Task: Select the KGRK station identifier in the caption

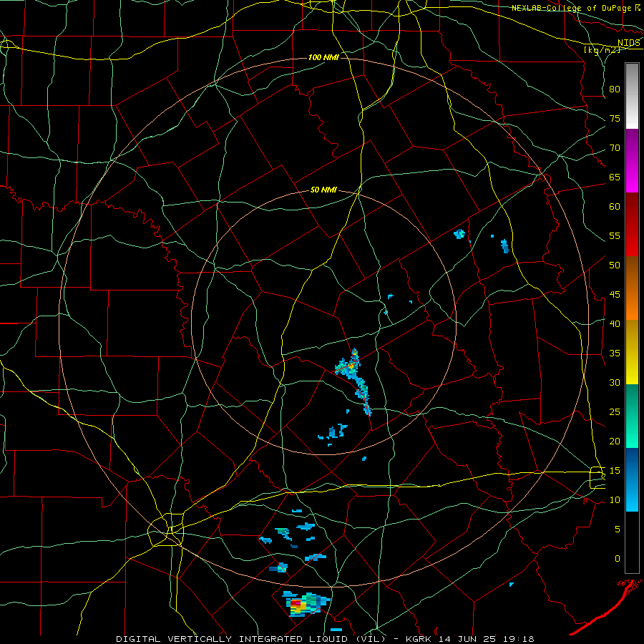Action: click(420, 639)
